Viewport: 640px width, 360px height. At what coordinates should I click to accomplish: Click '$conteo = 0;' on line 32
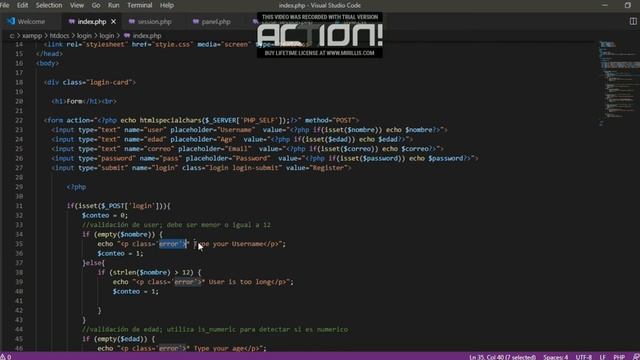[105, 216]
